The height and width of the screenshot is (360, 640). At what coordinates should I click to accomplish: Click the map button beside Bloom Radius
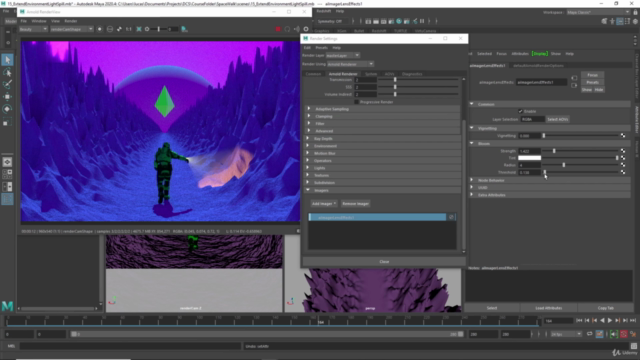click(623, 165)
